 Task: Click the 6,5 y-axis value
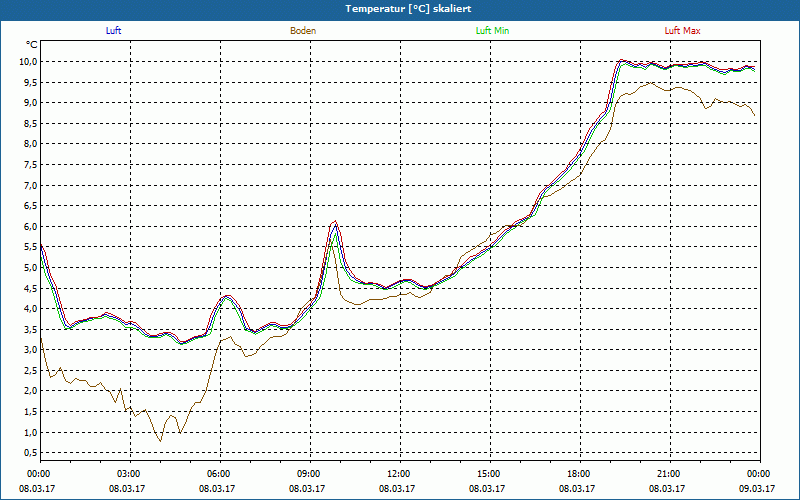tap(31, 206)
